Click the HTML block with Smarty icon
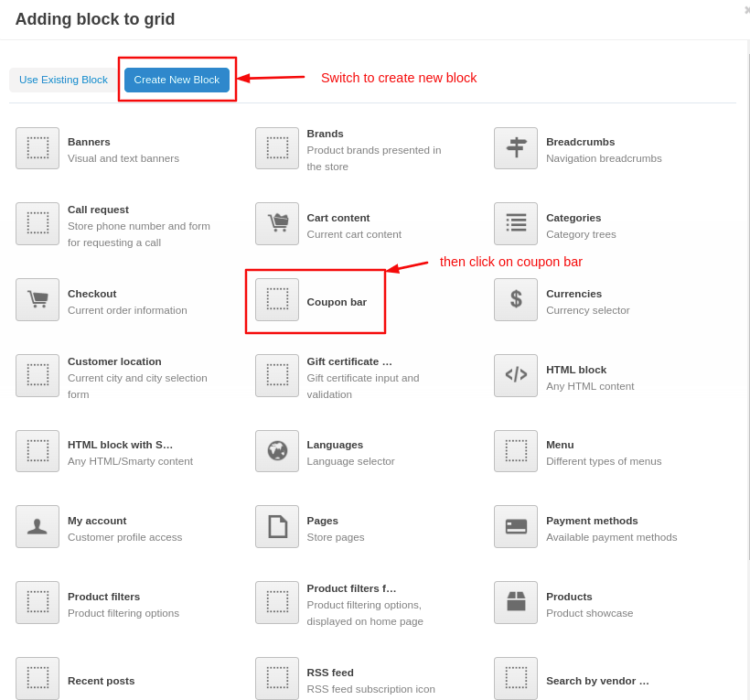 (x=37, y=451)
